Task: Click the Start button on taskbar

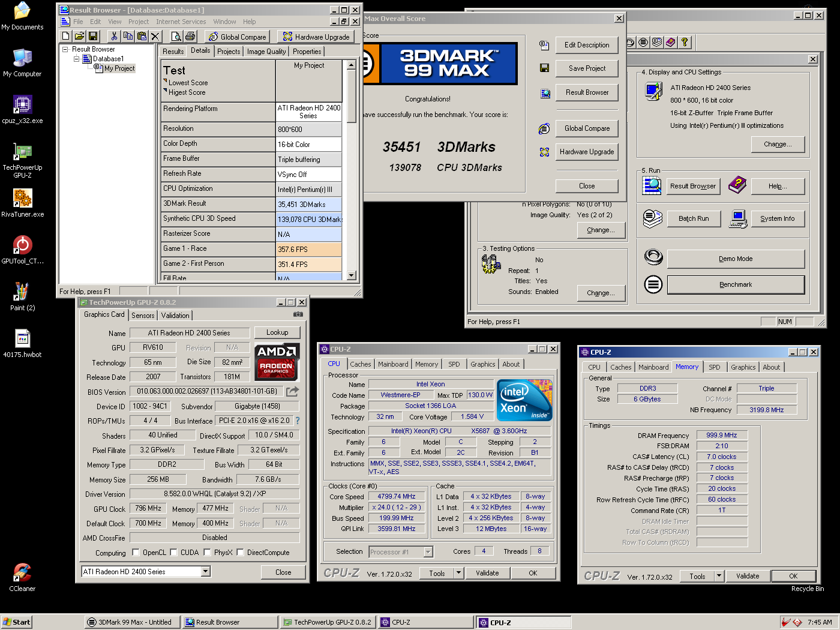Action: tap(16, 622)
